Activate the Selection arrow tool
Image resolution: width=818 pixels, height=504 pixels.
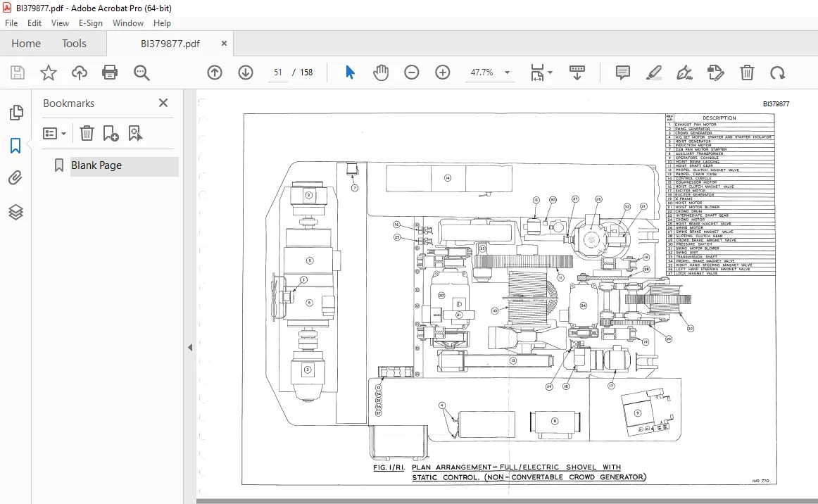(350, 73)
